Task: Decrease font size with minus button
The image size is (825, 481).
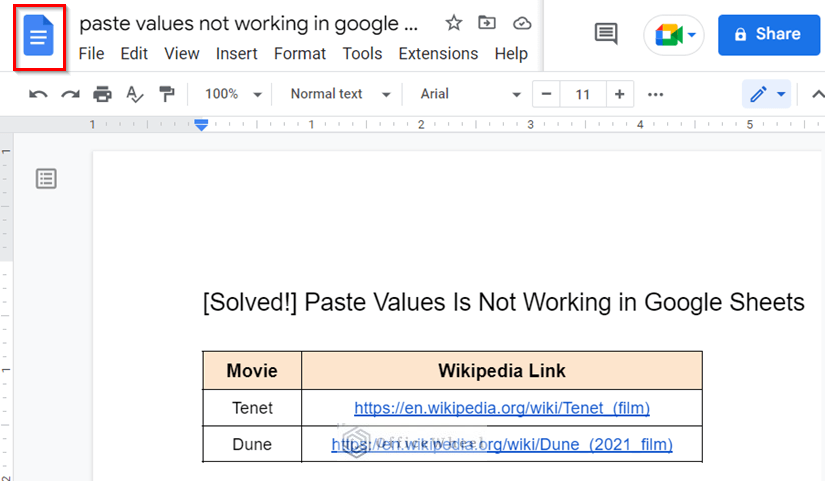Action: tap(546, 94)
